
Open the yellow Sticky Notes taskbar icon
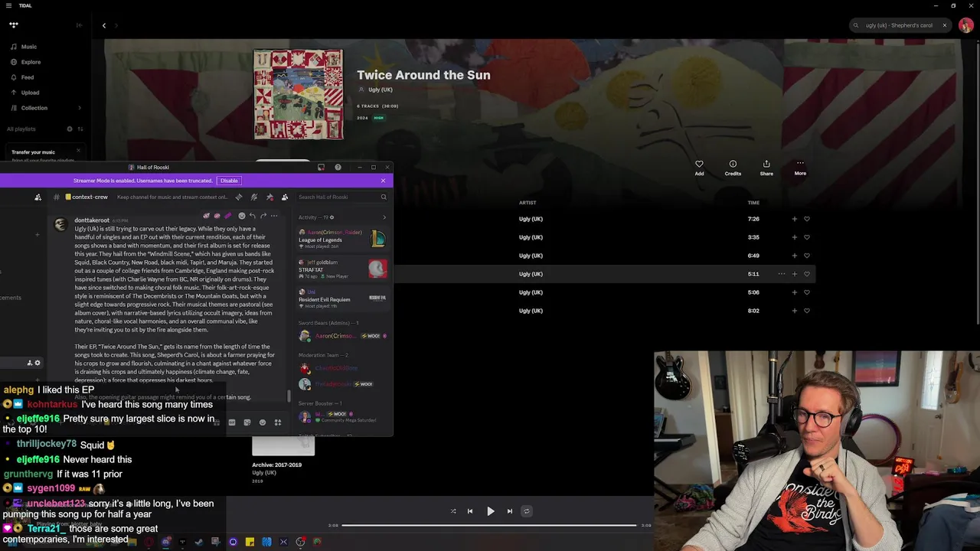pos(250,542)
